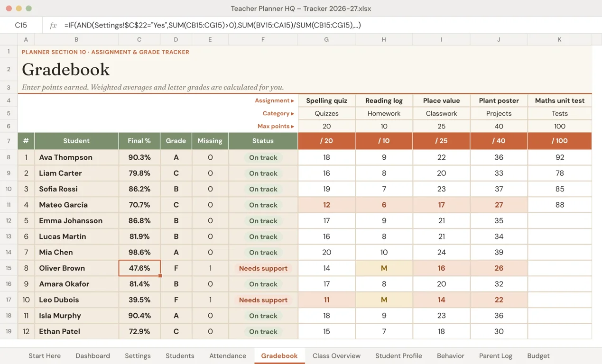The image size is (602, 364).
Task: Select the Gradebook sheet tab
Action: [x=279, y=356]
